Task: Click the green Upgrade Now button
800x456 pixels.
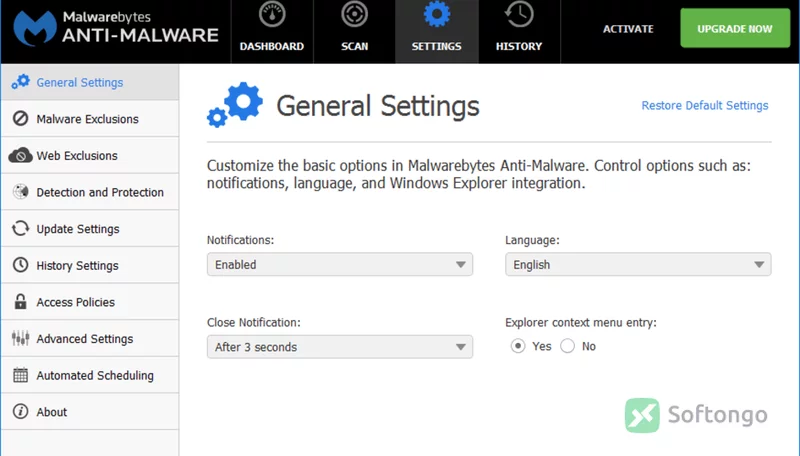Action: 735,28
